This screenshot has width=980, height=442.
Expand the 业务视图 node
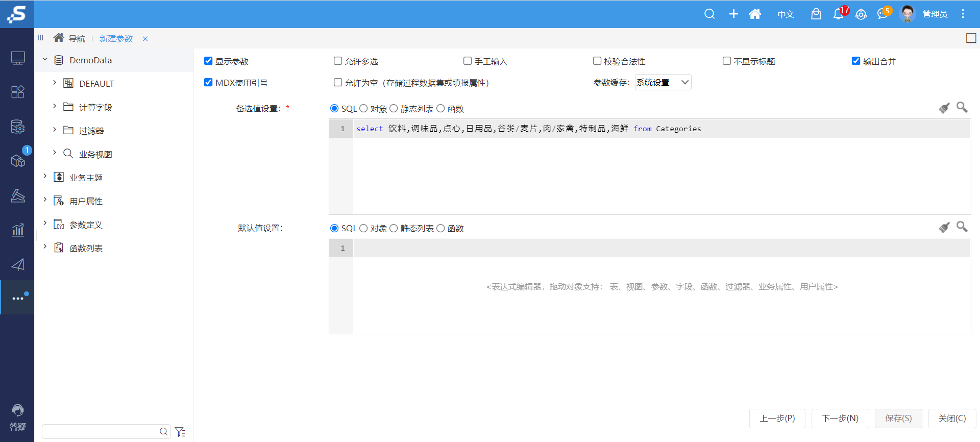[x=55, y=153]
